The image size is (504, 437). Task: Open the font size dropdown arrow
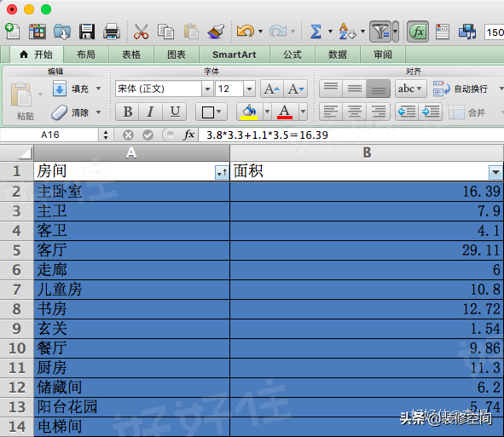coord(249,89)
